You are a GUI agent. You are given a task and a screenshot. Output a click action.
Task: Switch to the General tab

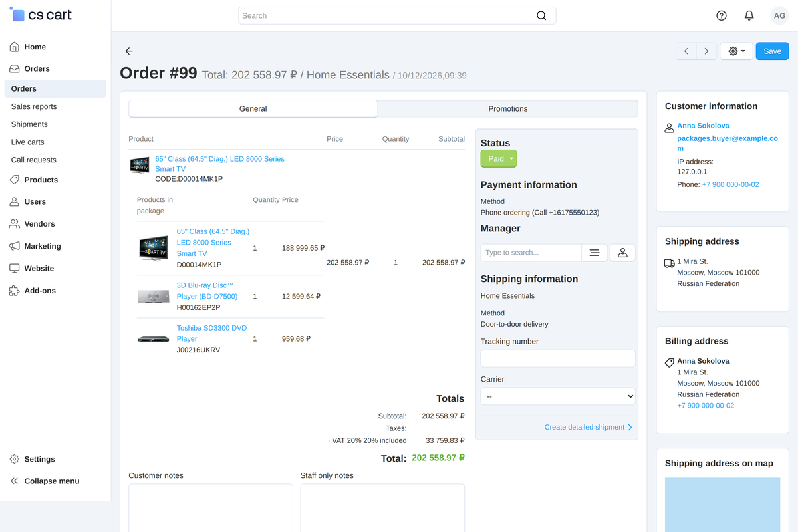pos(253,109)
